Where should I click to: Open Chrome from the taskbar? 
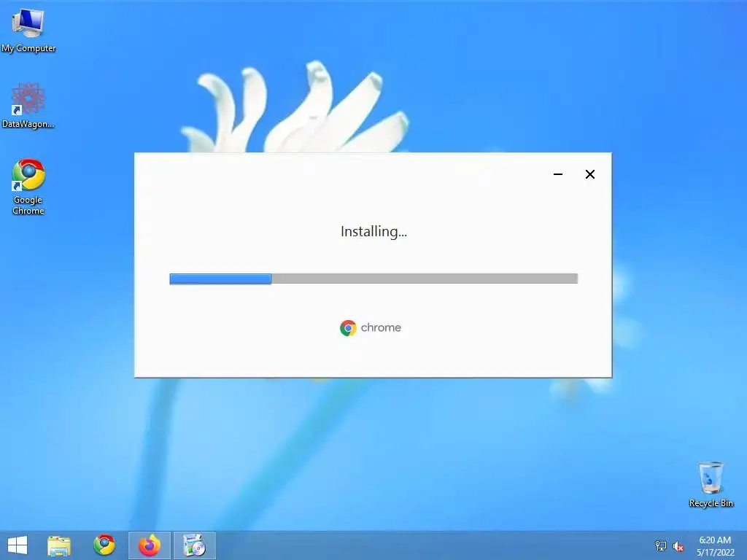[x=104, y=545]
